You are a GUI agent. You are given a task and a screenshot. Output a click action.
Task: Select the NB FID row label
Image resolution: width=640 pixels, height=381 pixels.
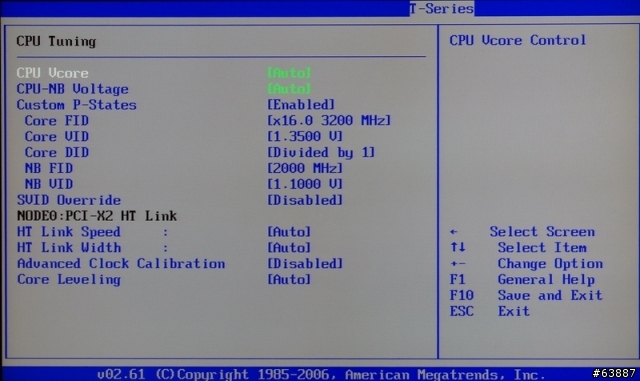[x=49, y=169]
